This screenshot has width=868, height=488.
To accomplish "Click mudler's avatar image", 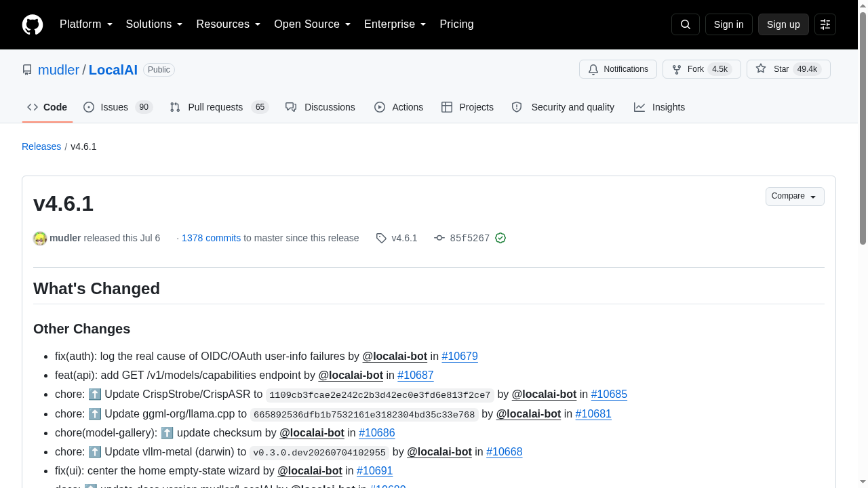I will click(x=40, y=239).
